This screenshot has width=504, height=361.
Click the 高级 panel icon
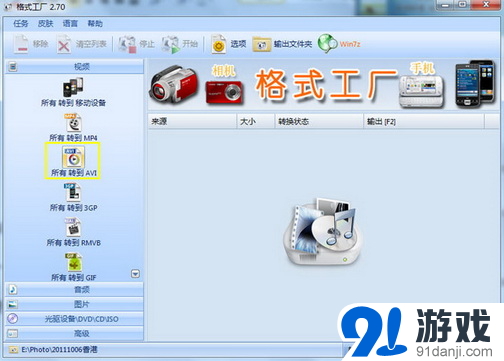click(13, 333)
